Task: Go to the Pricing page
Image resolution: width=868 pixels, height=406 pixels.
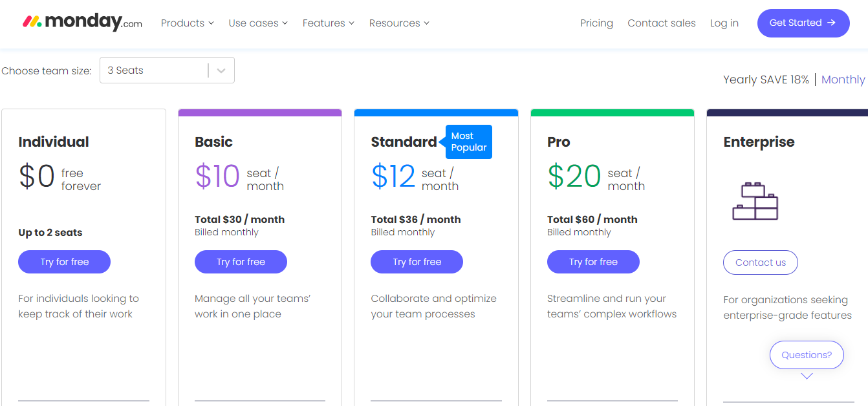Action: tap(596, 23)
